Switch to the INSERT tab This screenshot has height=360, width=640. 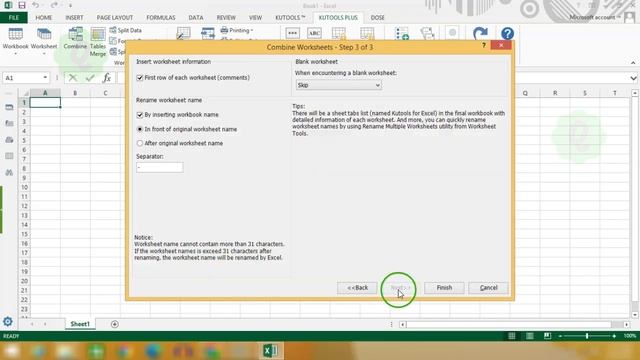(74, 18)
